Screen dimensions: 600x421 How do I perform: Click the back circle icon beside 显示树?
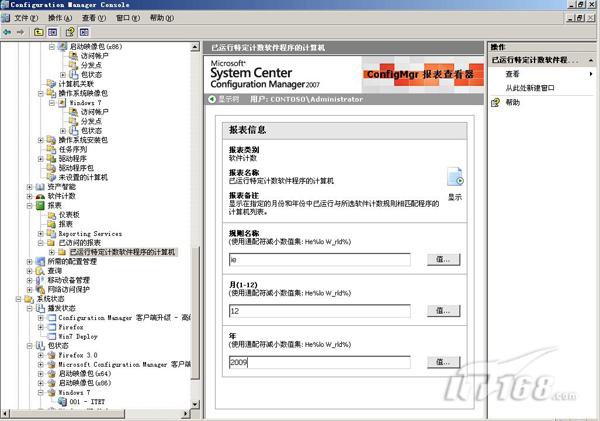(212, 99)
